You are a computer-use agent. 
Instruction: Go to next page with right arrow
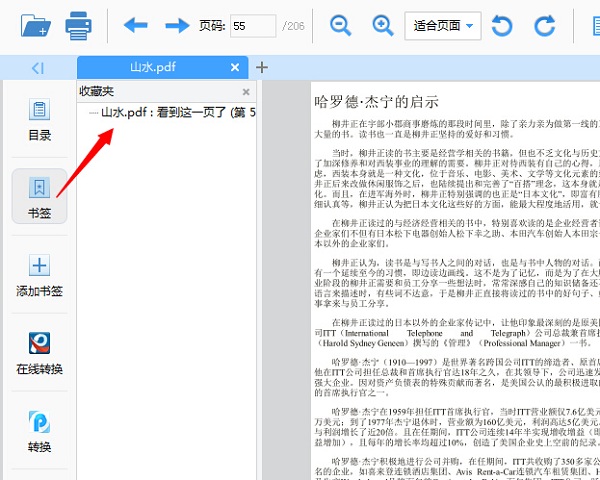[177, 26]
